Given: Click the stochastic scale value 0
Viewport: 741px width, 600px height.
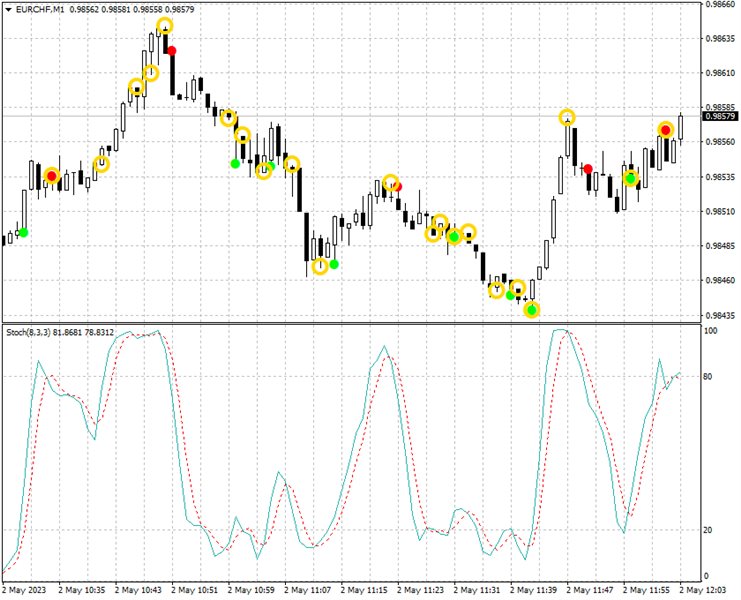Looking at the screenshot, I should click(707, 576).
